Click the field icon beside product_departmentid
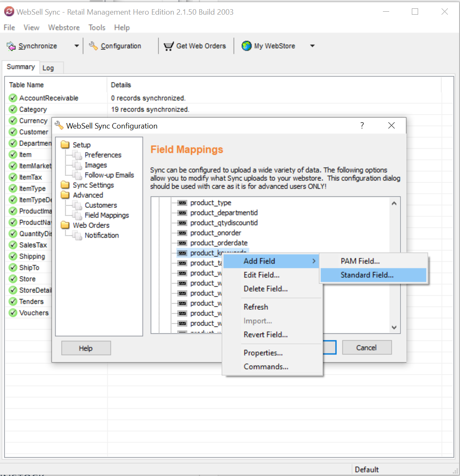The height and width of the screenshot is (476, 460). 182,213
